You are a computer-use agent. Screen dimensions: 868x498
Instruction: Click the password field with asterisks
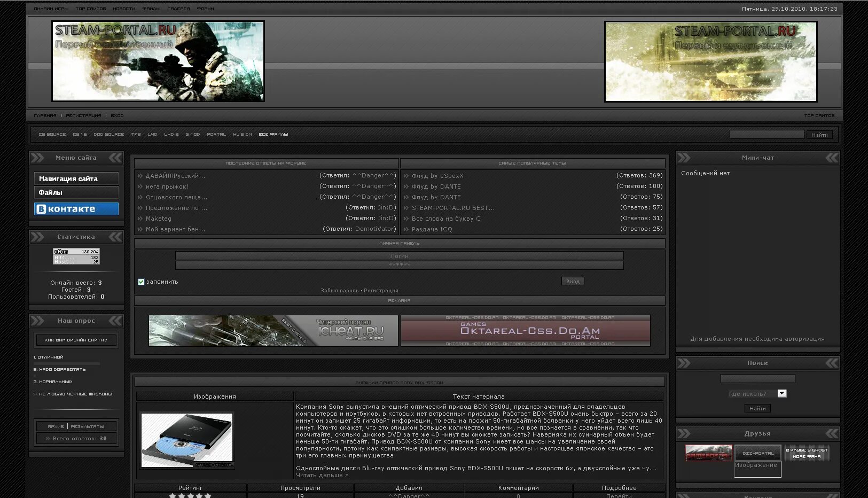coord(400,265)
